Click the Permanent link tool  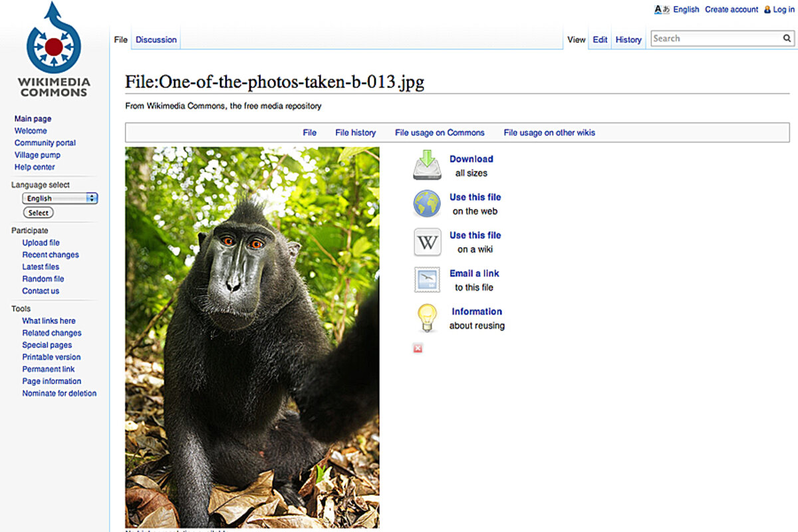pos(49,369)
